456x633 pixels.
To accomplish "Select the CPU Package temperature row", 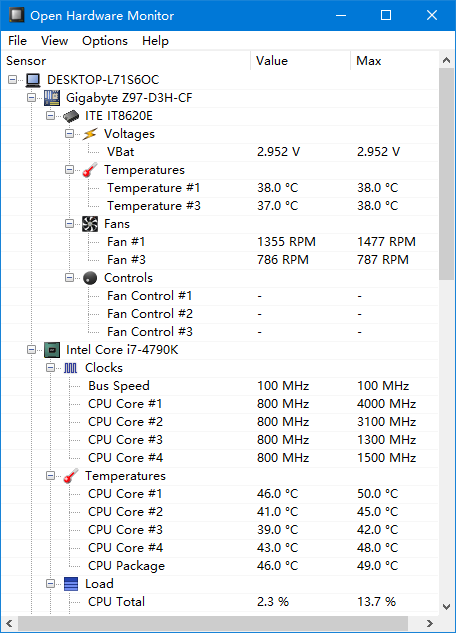I will pyautogui.click(x=220, y=566).
